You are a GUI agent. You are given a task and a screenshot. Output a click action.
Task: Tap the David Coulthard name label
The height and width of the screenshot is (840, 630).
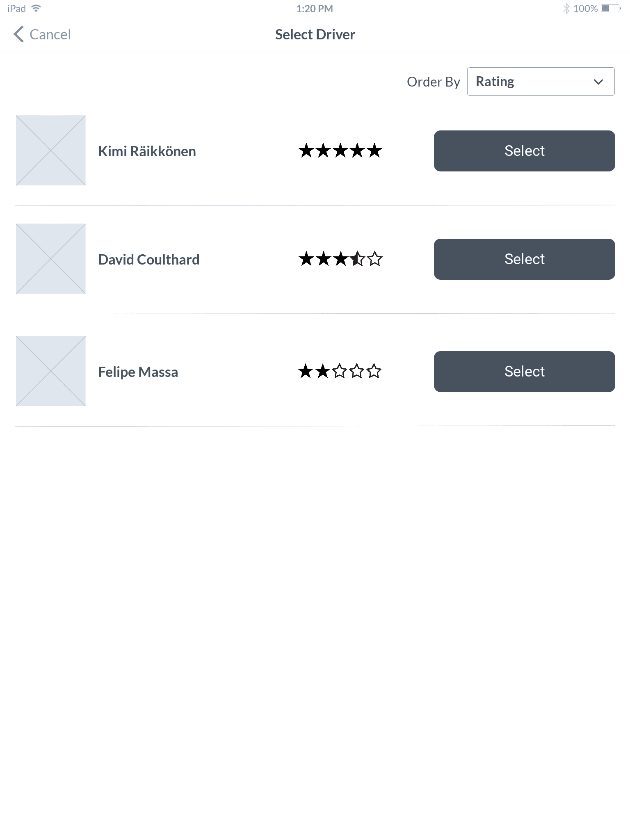(x=148, y=260)
